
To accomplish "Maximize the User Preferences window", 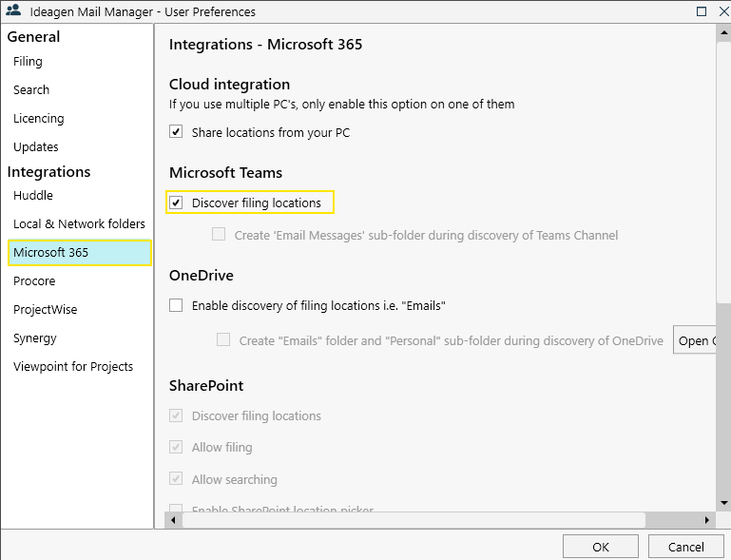I will [x=702, y=11].
